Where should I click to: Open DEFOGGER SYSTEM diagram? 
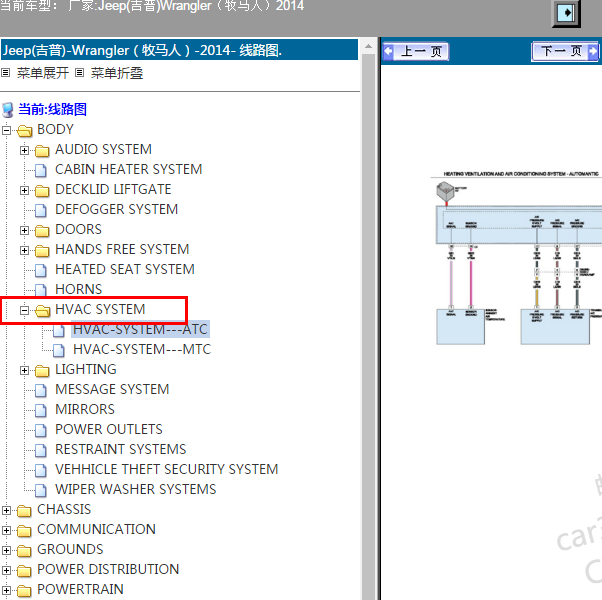point(117,209)
